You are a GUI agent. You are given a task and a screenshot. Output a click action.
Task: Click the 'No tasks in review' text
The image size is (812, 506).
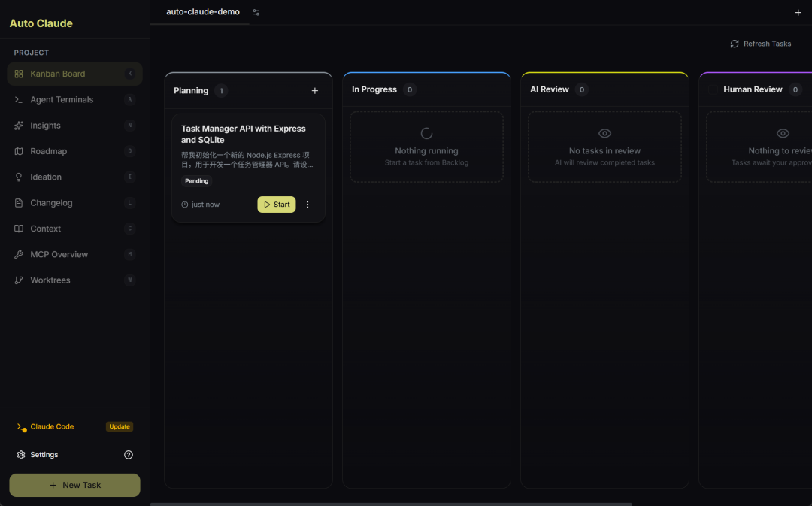click(x=604, y=150)
